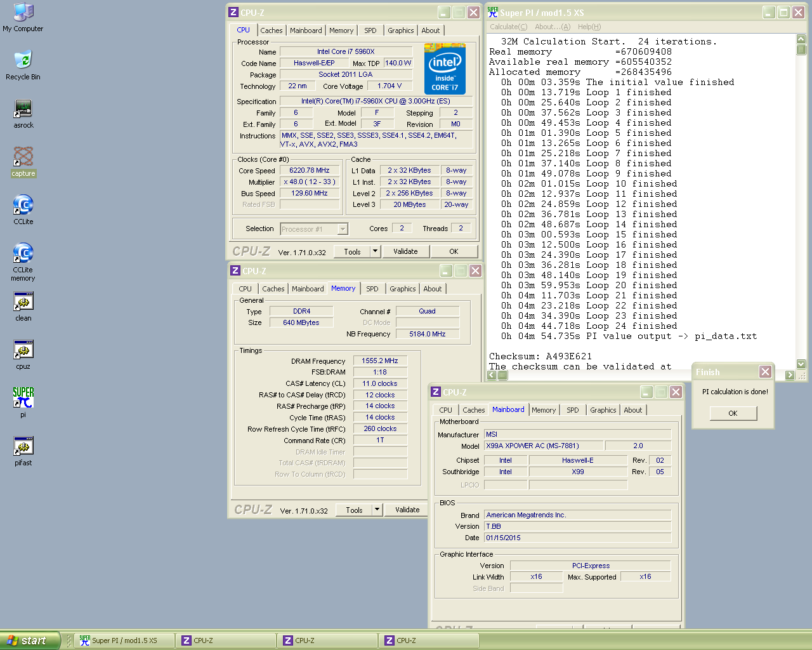
Task: Click the Multiplier value x 48.0
Action: (310, 182)
